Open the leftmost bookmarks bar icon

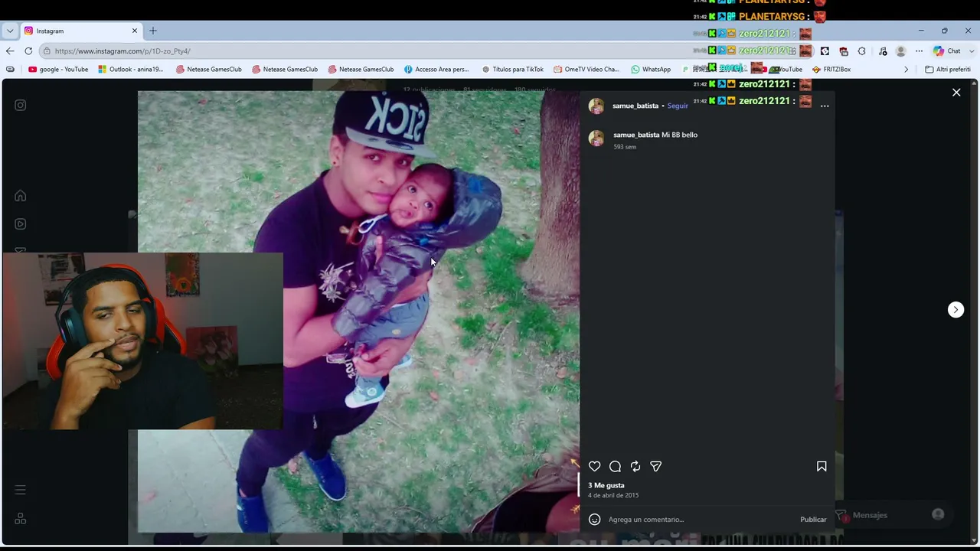click(10, 69)
